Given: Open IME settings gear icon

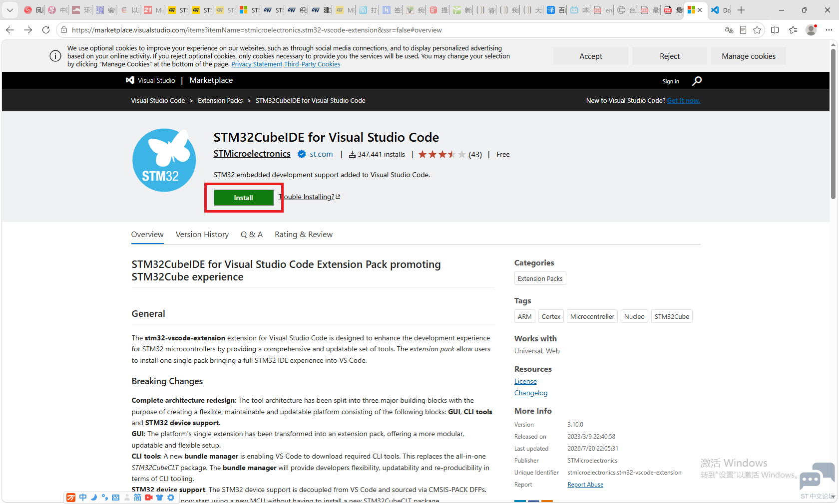Looking at the screenshot, I should 171,498.
